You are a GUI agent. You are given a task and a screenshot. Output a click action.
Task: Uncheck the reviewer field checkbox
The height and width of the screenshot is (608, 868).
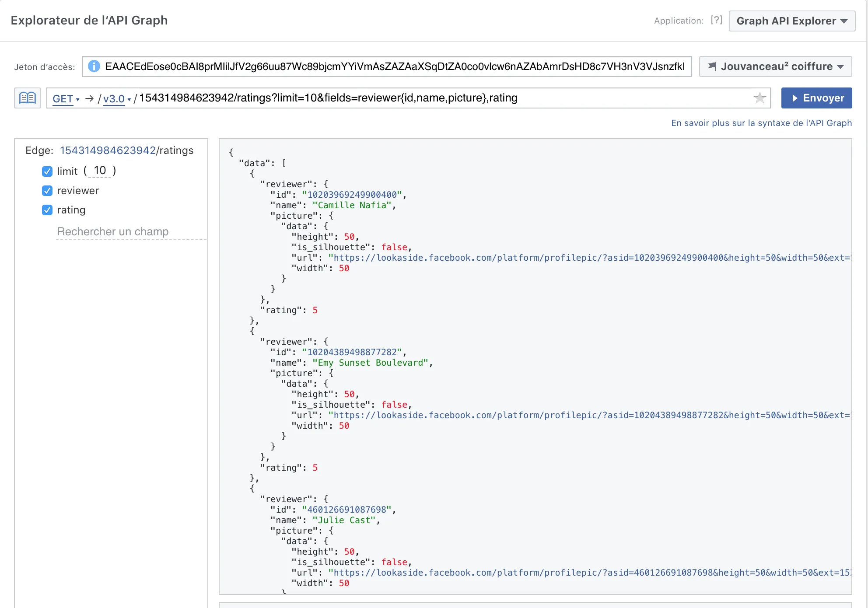coord(47,191)
